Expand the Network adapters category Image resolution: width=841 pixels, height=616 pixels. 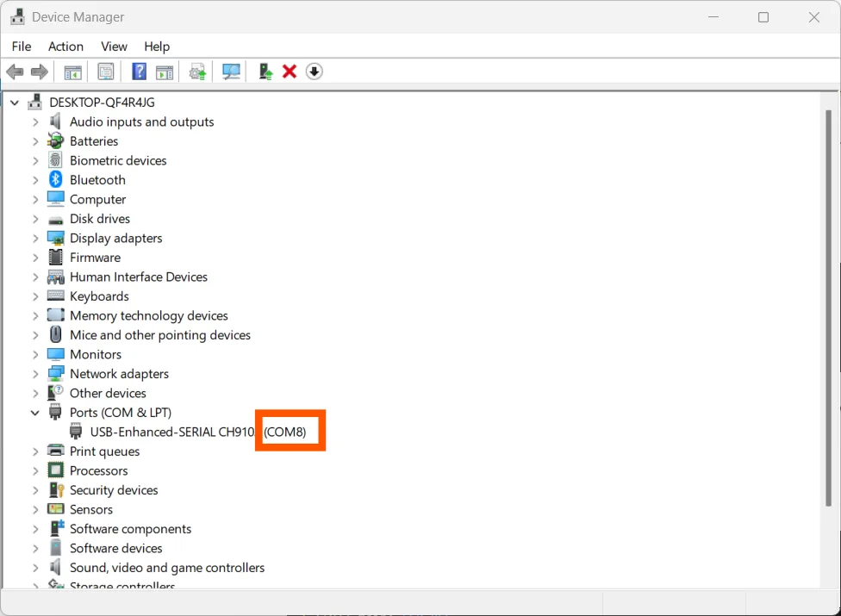[x=35, y=374]
